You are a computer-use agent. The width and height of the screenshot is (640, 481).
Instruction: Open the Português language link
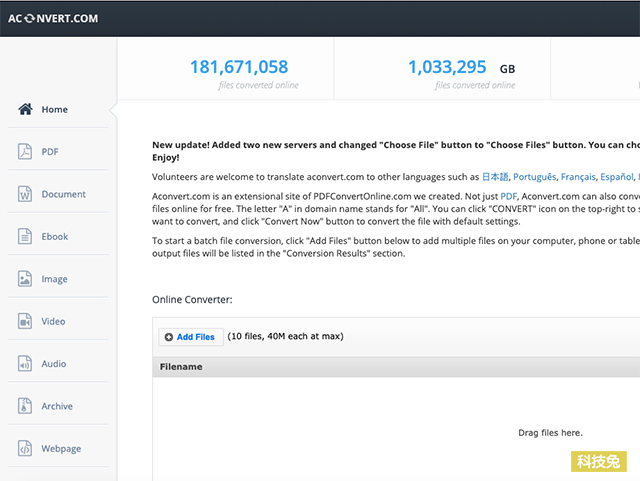point(534,177)
